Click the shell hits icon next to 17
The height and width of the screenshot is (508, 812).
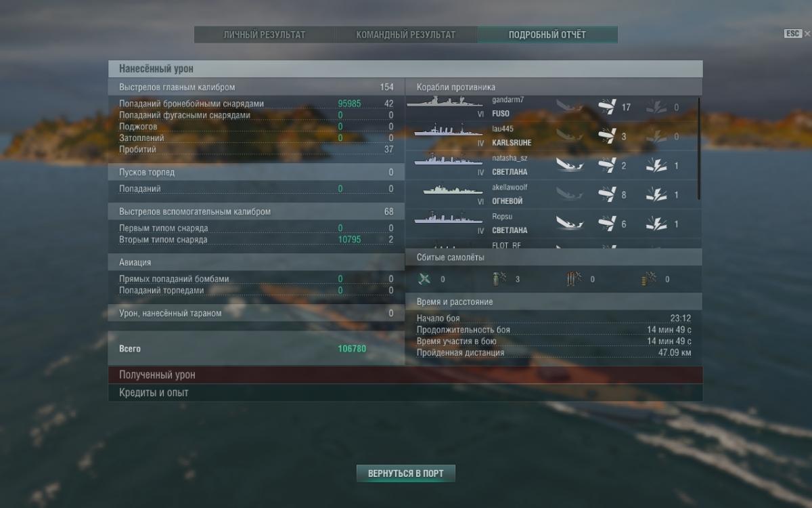click(607, 107)
